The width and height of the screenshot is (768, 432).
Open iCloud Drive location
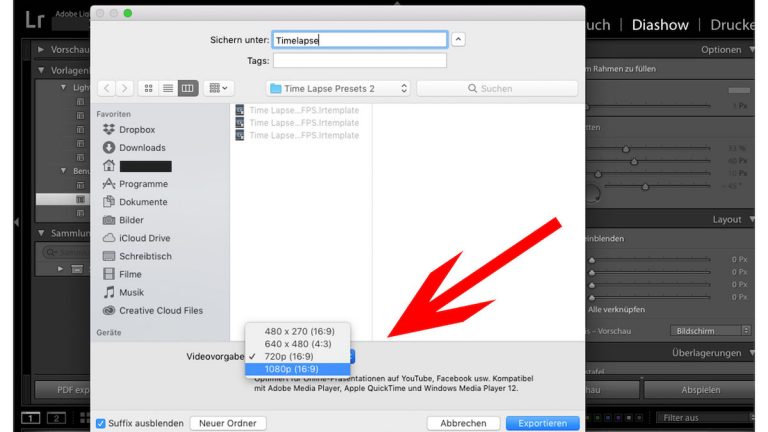pos(144,238)
